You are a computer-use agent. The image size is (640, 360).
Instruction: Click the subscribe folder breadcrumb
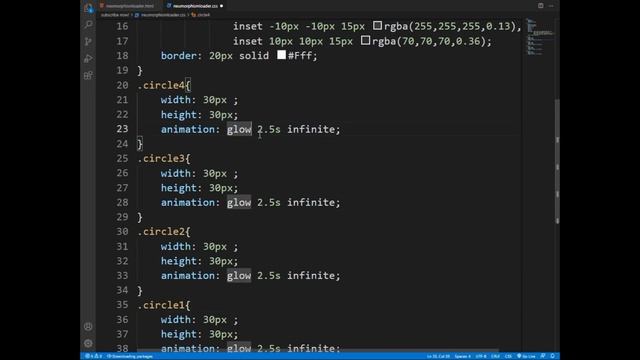click(x=115, y=15)
